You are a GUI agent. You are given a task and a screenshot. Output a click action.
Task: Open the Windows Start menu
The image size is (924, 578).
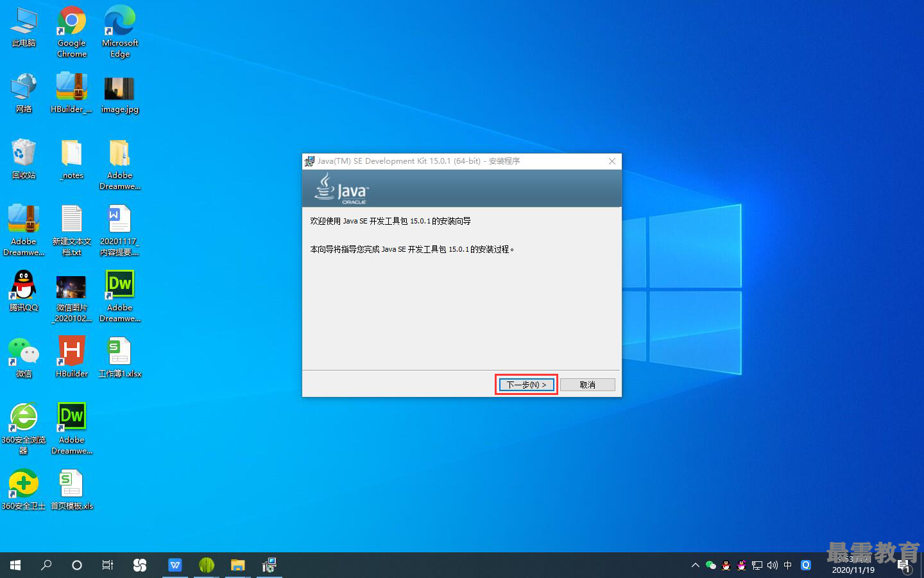[15, 565]
